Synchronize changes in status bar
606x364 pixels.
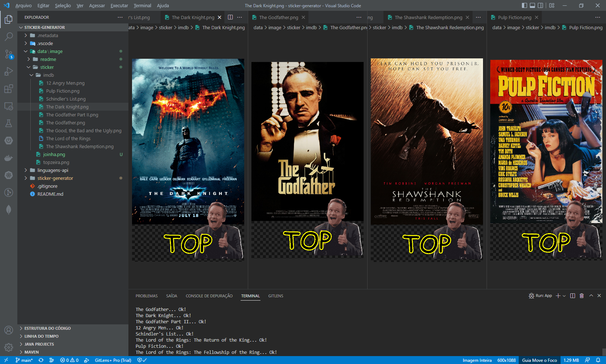pos(41,360)
